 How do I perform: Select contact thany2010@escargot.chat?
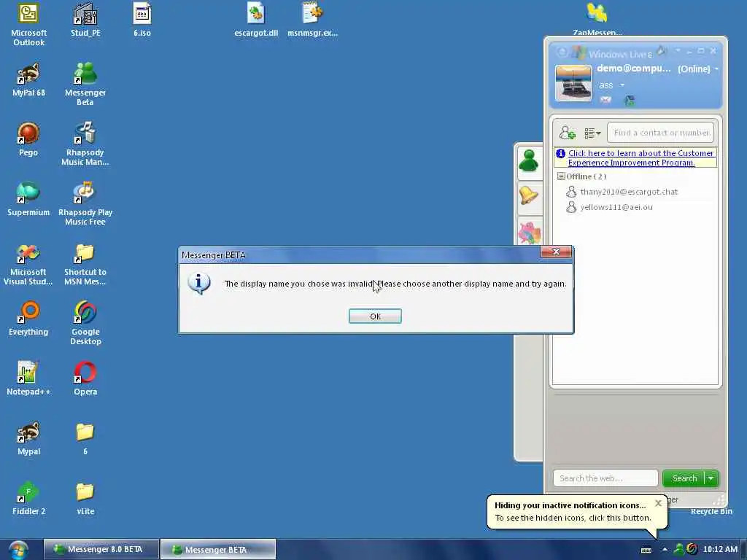click(628, 192)
